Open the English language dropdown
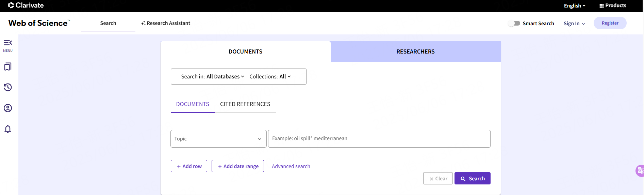This screenshot has height=195, width=644. (x=575, y=5)
